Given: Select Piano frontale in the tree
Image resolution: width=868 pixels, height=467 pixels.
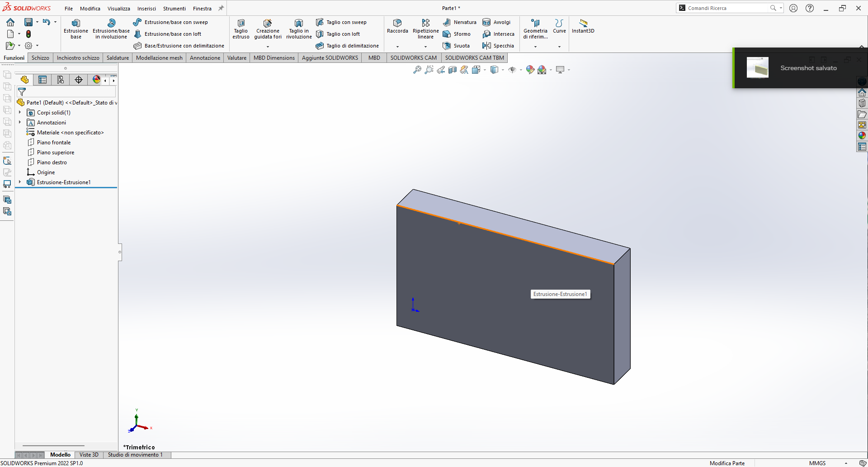Looking at the screenshot, I should [x=53, y=143].
